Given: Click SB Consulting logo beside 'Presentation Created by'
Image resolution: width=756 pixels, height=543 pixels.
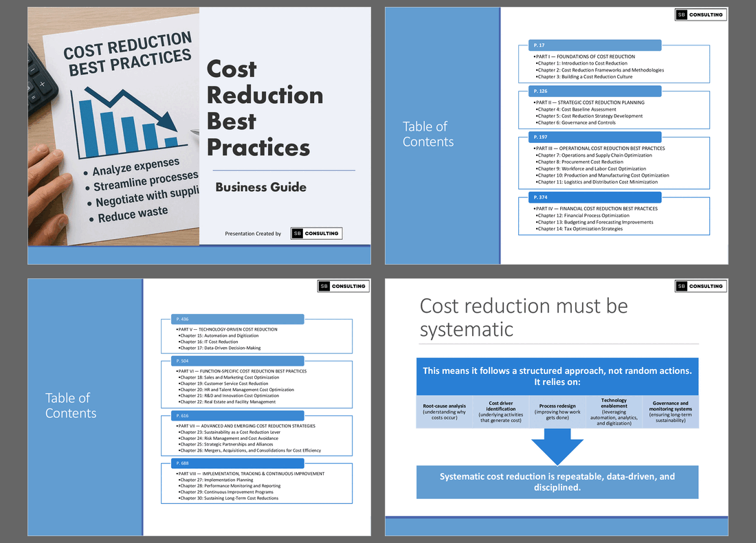Looking at the screenshot, I should pyautogui.click(x=316, y=233).
